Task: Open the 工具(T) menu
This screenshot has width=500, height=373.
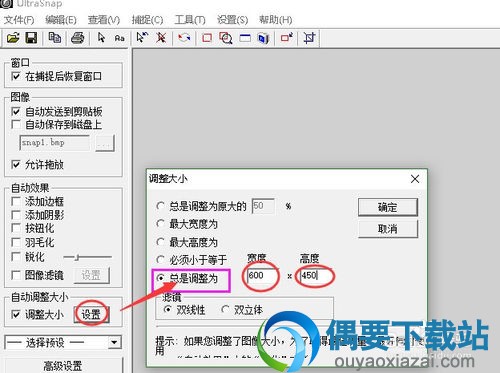Action: tap(190, 20)
